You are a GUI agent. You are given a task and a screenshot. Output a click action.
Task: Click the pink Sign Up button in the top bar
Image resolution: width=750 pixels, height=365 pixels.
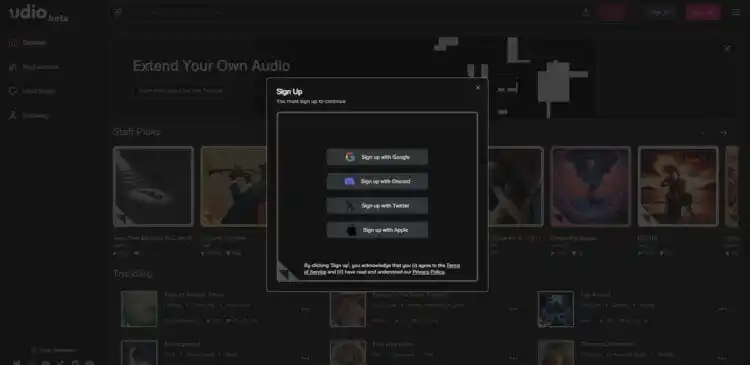(x=703, y=12)
